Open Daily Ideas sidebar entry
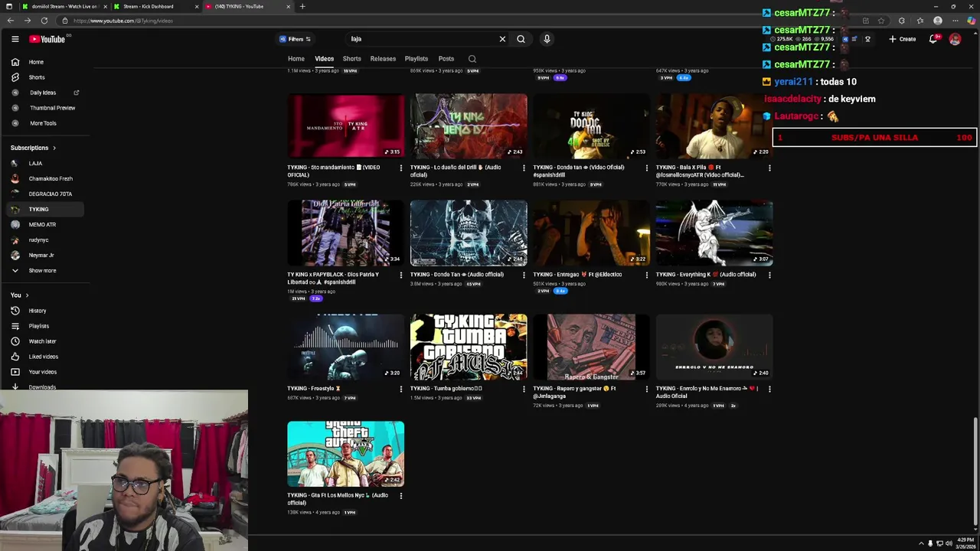The height and width of the screenshot is (551, 980). 43,93
